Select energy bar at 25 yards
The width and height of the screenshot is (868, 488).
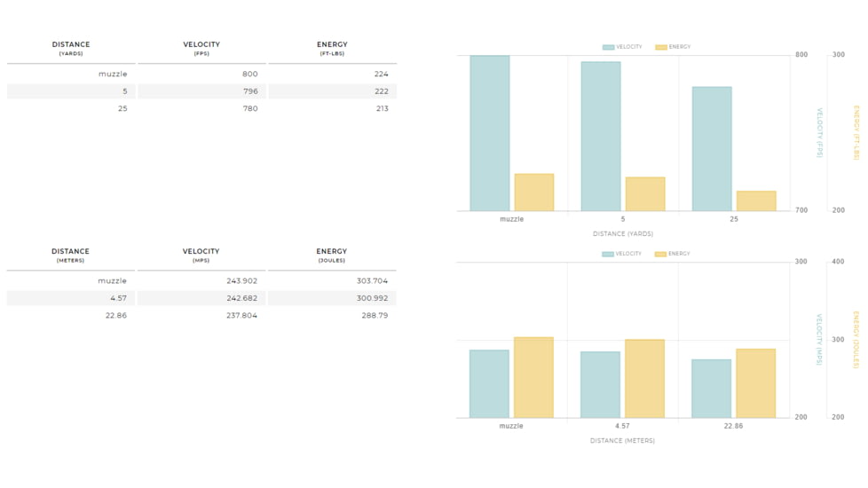(756, 201)
